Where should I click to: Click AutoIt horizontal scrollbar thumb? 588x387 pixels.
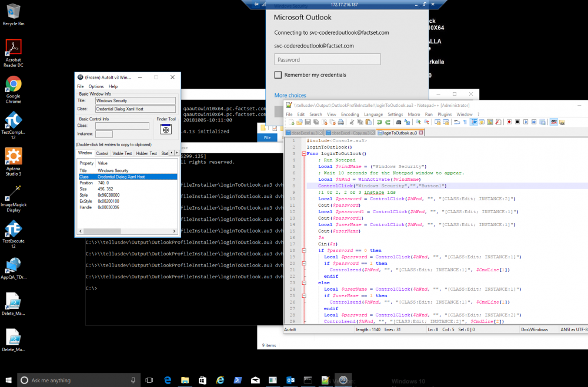(102, 231)
